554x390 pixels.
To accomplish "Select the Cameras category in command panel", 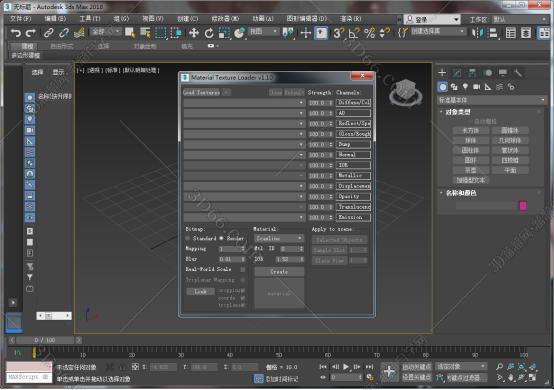I will 477,87.
